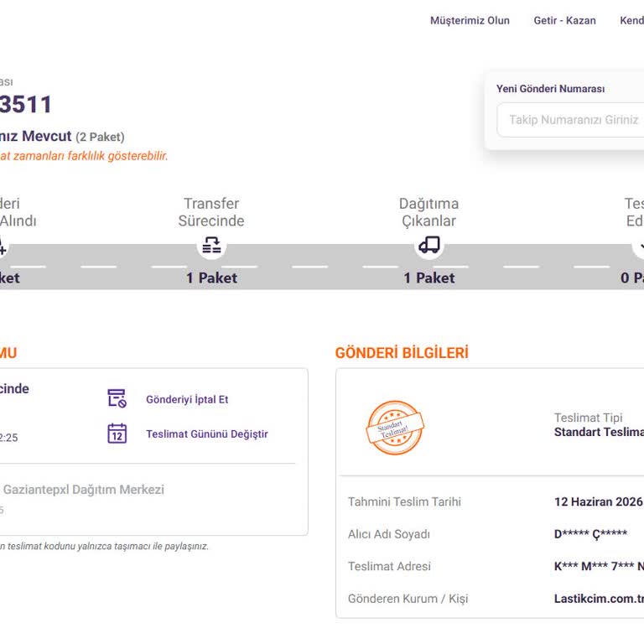The image size is (644, 644).
Task: Click the Standart Teslimat stamp badge
Action: [395, 428]
